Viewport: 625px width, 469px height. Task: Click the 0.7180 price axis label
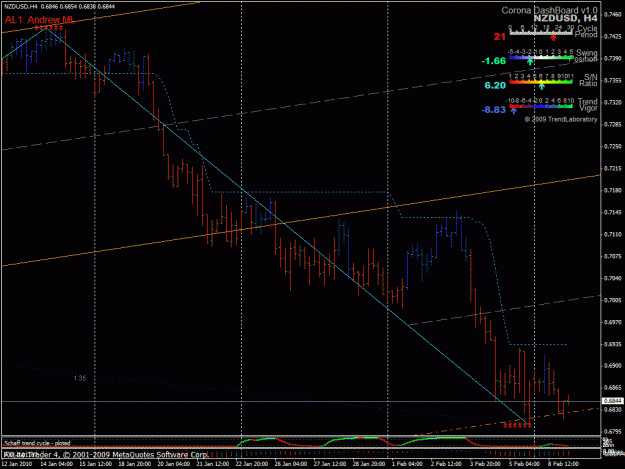pos(613,190)
